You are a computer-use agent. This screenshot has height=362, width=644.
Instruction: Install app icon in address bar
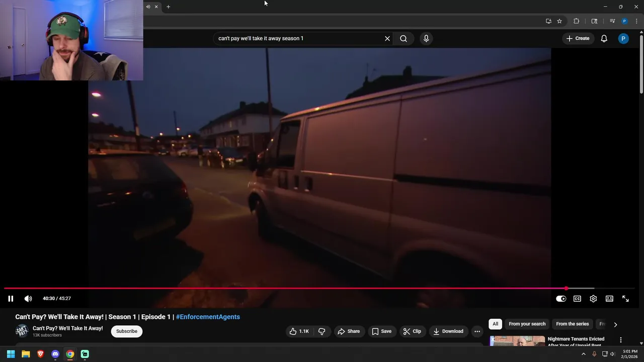coord(548,21)
